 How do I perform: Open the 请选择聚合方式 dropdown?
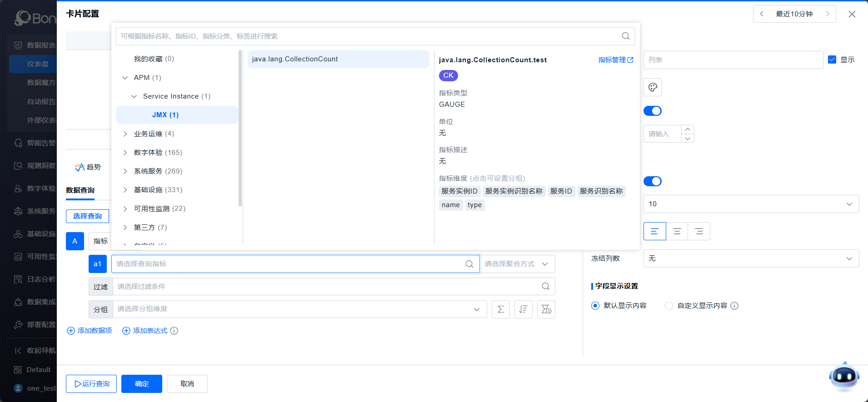517,264
